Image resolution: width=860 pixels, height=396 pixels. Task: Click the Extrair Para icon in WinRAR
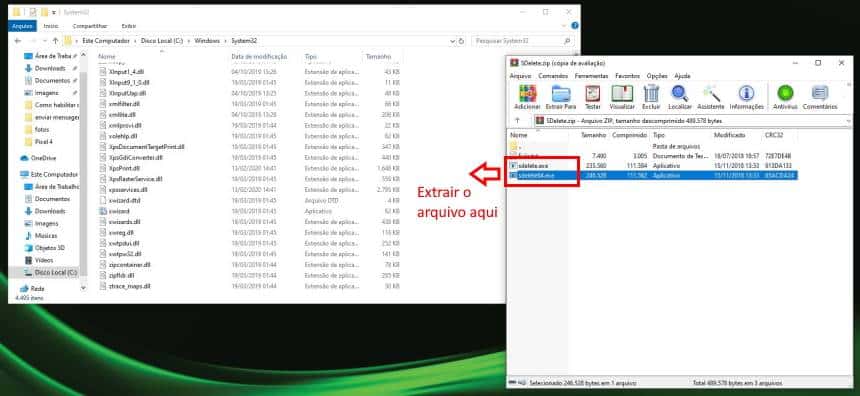tap(561, 97)
